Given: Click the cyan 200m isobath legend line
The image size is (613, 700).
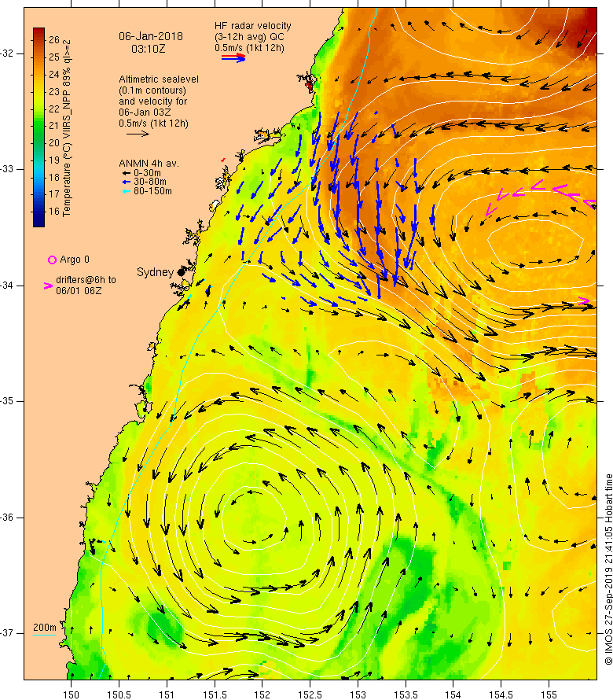Looking at the screenshot, I should (x=45, y=635).
